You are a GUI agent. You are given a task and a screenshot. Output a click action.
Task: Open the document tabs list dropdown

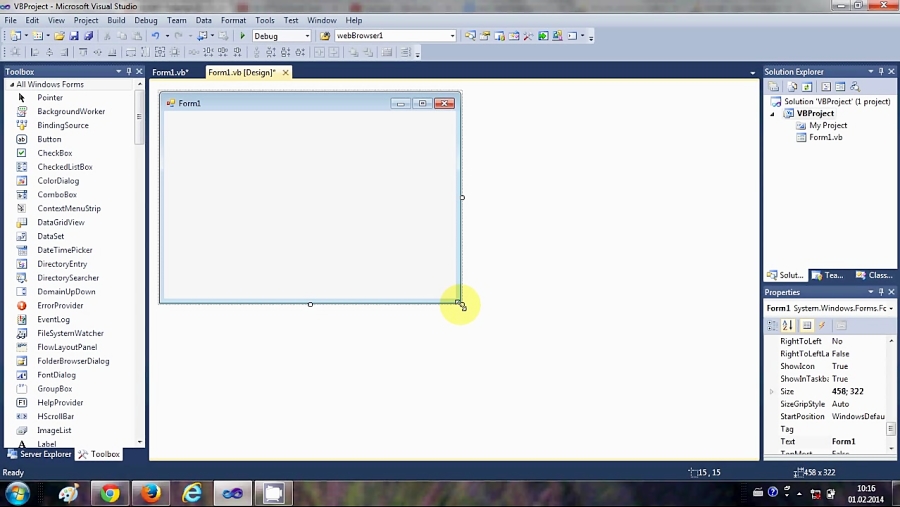pyautogui.click(x=752, y=73)
